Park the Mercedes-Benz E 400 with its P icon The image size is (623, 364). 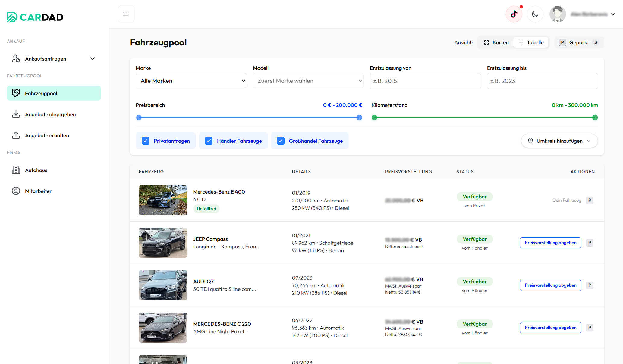[x=590, y=200]
